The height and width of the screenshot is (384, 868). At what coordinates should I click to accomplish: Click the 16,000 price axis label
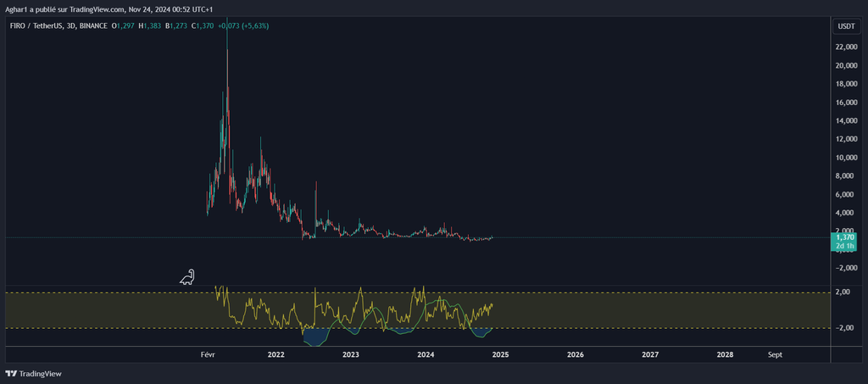845,103
